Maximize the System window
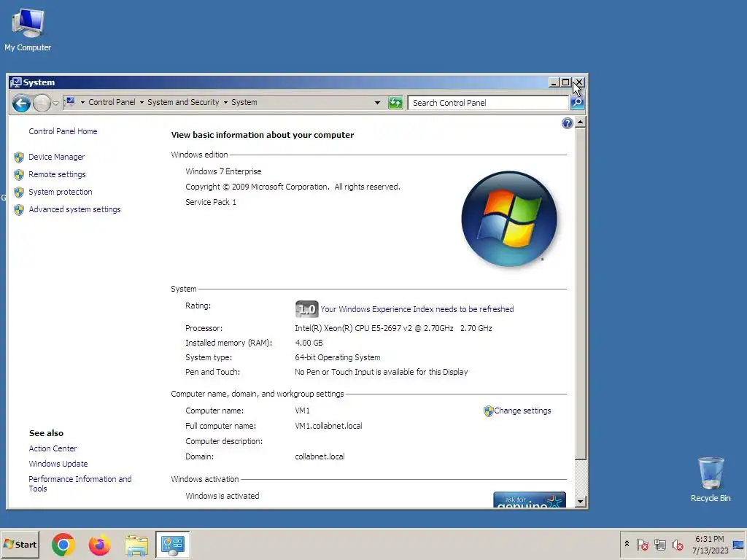 pos(565,82)
